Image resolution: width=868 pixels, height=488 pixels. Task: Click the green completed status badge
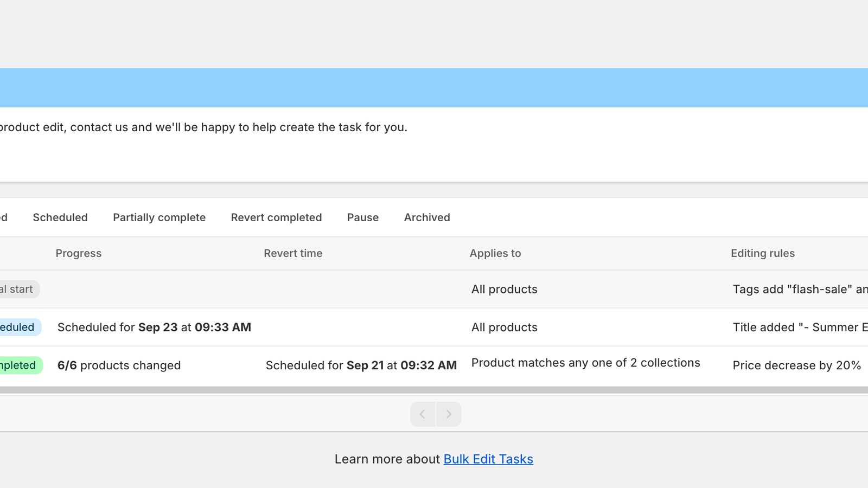click(21, 365)
